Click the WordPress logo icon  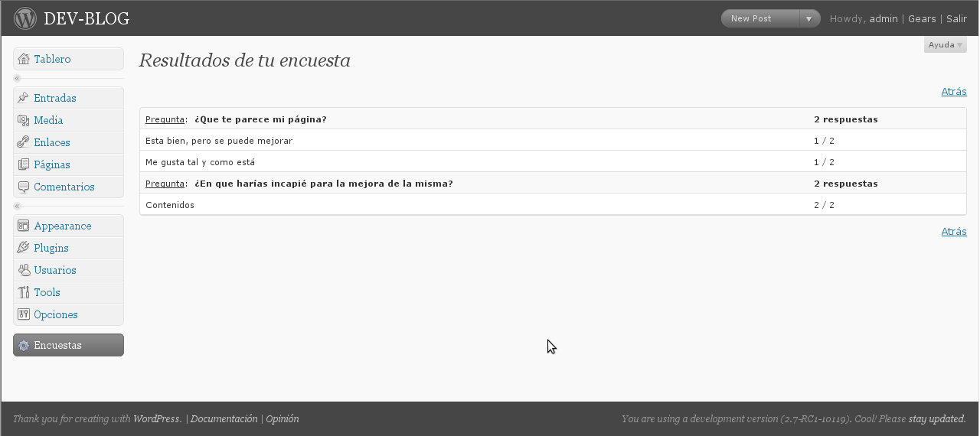(25, 18)
